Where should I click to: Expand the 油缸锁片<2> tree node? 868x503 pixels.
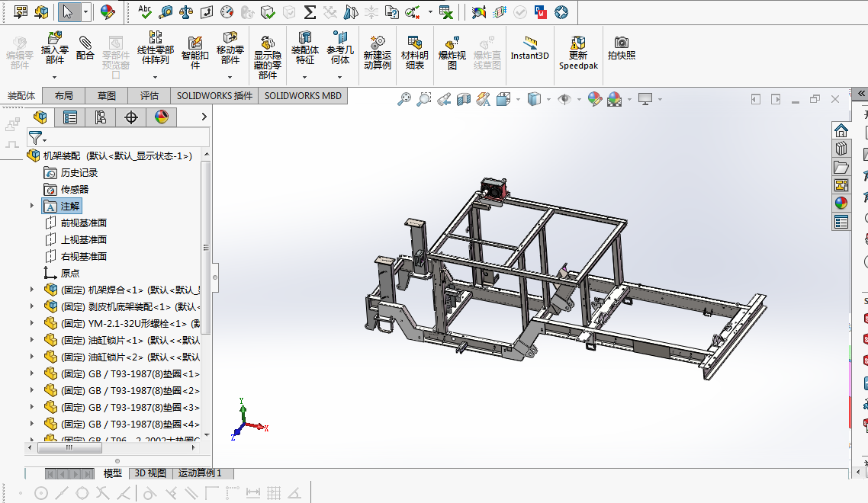[31, 357]
